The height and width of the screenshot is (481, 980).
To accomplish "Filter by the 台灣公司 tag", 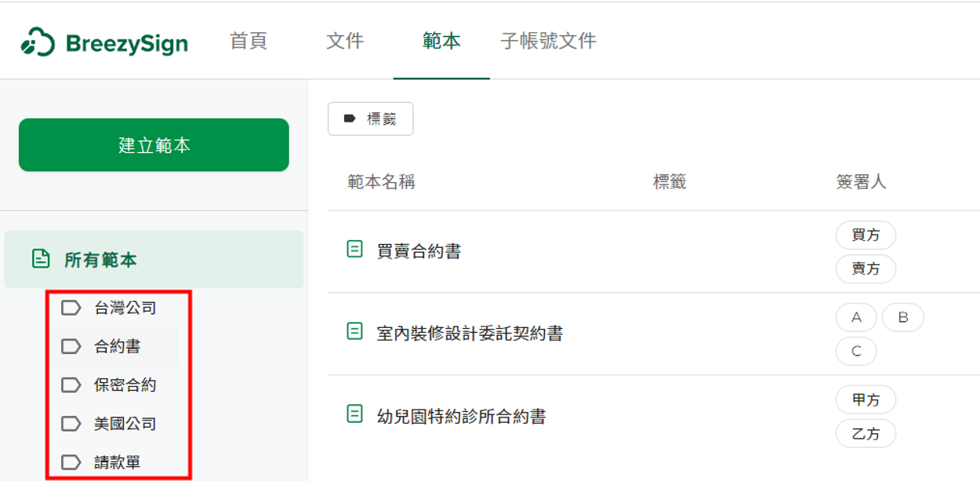I will pos(125,308).
